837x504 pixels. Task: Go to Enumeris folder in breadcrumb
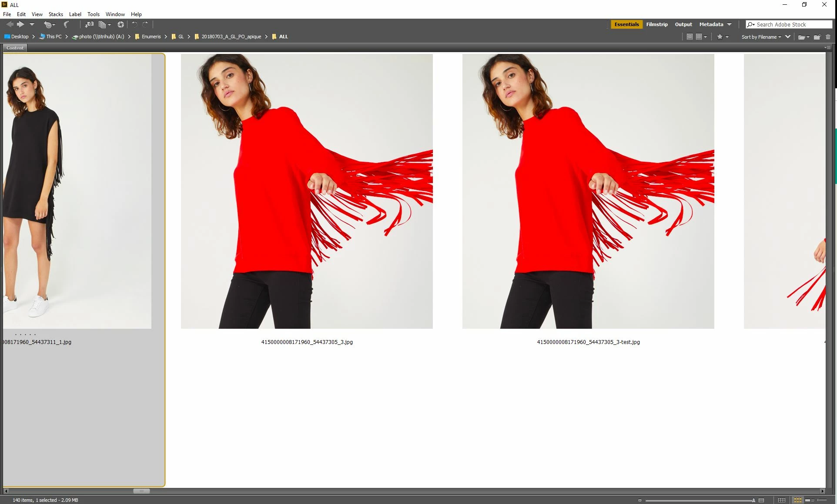(x=151, y=37)
